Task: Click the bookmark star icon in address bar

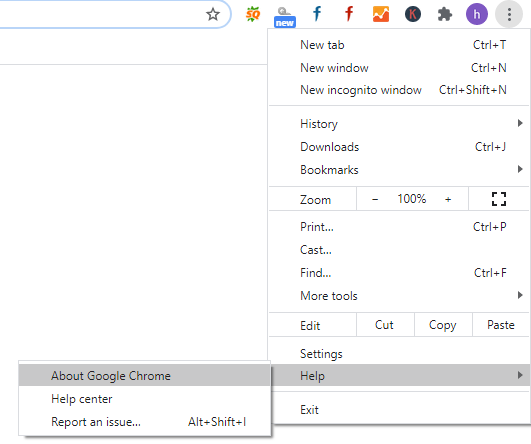Action: 213,14
